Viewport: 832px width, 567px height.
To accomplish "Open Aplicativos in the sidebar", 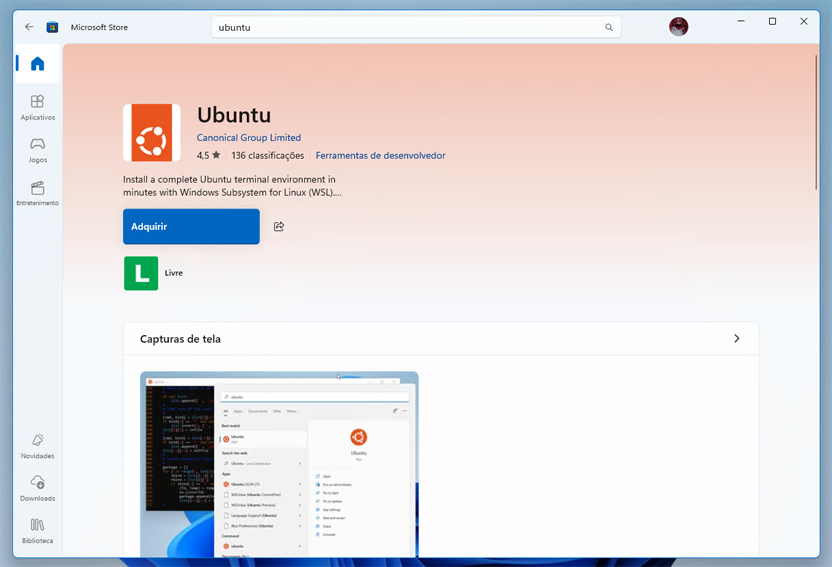I will [x=37, y=107].
